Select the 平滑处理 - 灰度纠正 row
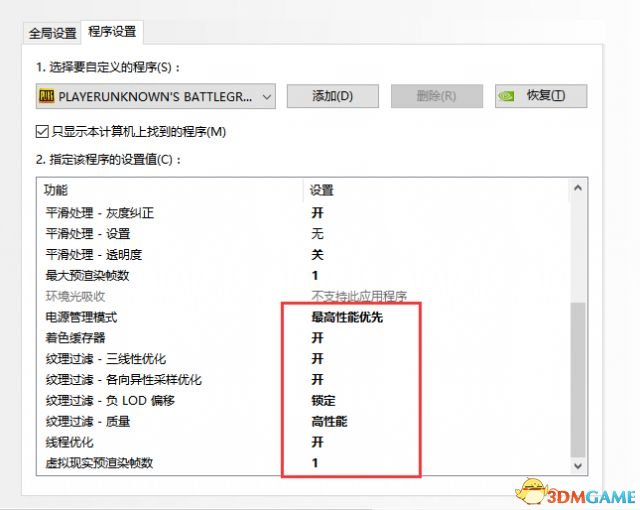Image resolution: width=640 pixels, height=510 pixels. pyautogui.click(x=302, y=213)
